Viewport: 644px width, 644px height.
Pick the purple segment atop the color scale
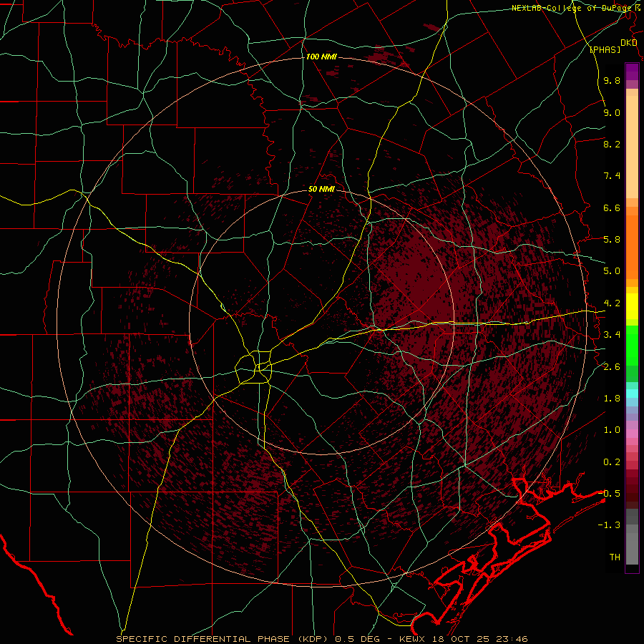pyautogui.click(x=632, y=72)
